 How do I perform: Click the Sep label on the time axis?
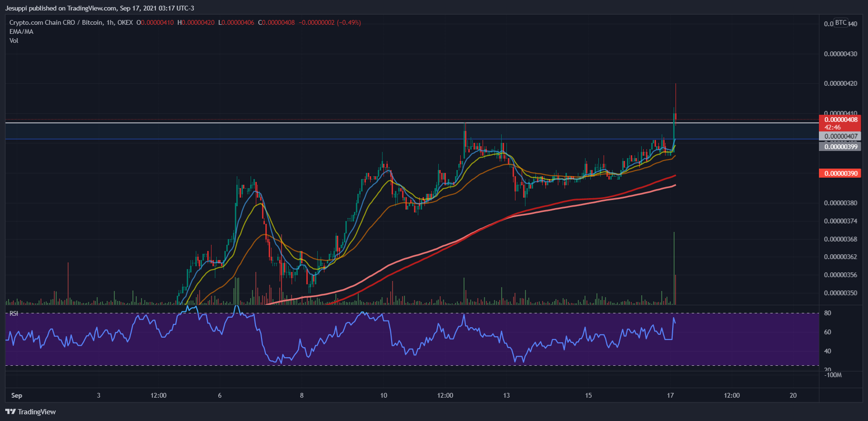point(17,395)
